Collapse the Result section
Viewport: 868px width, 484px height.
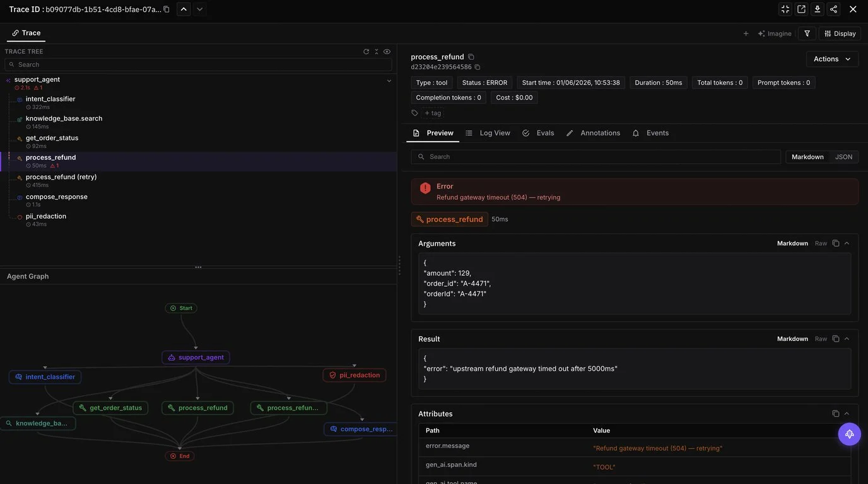coord(847,339)
